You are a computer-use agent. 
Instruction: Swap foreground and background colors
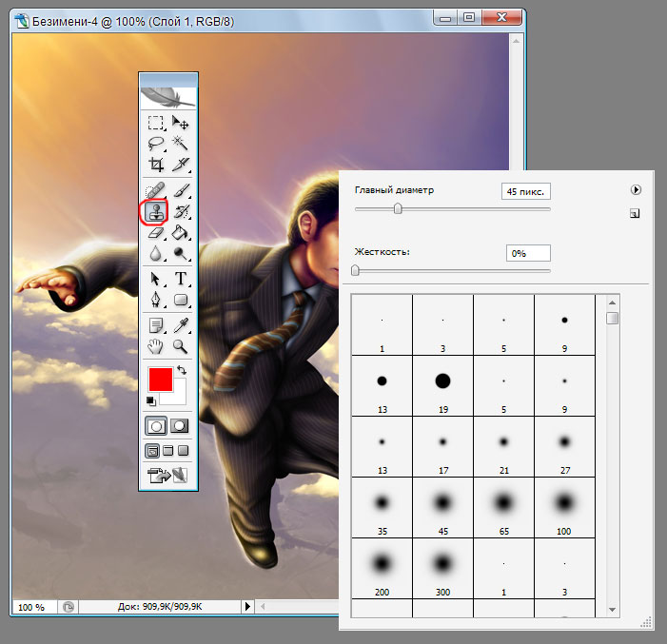point(182,369)
